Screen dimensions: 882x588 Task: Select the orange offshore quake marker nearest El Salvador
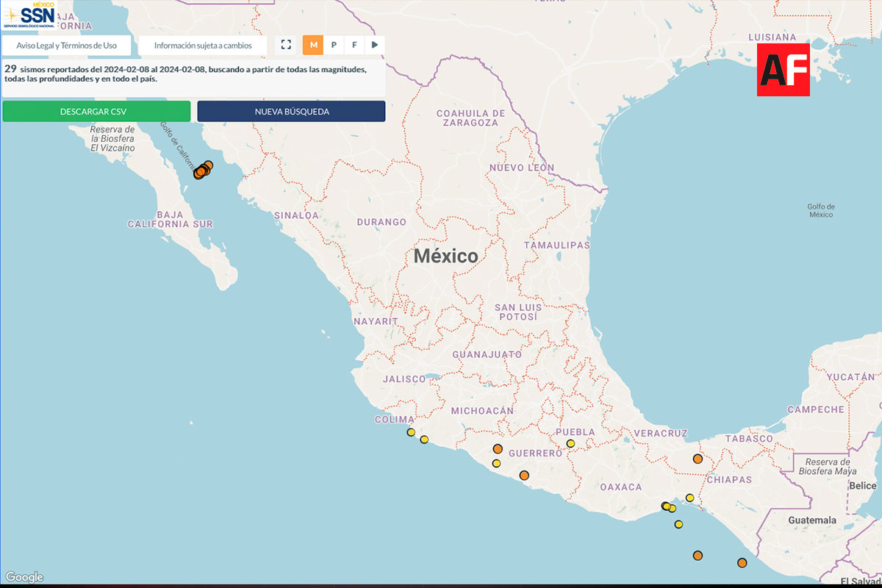point(742,563)
